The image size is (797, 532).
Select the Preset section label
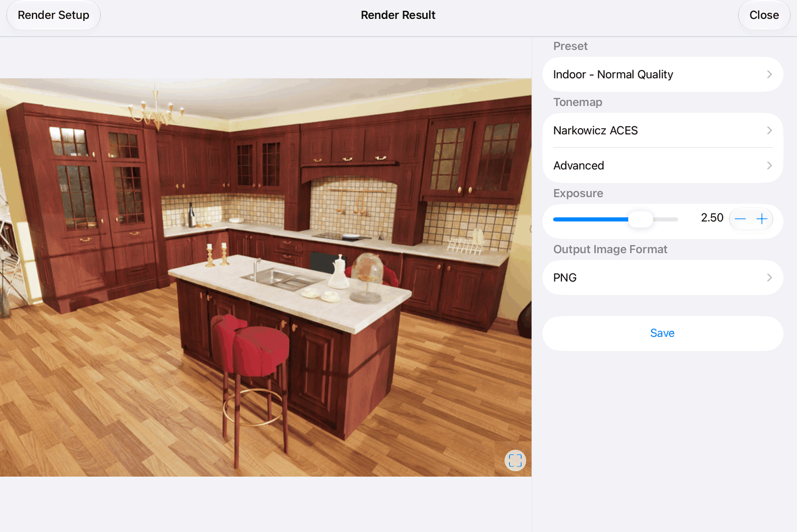tap(570, 46)
